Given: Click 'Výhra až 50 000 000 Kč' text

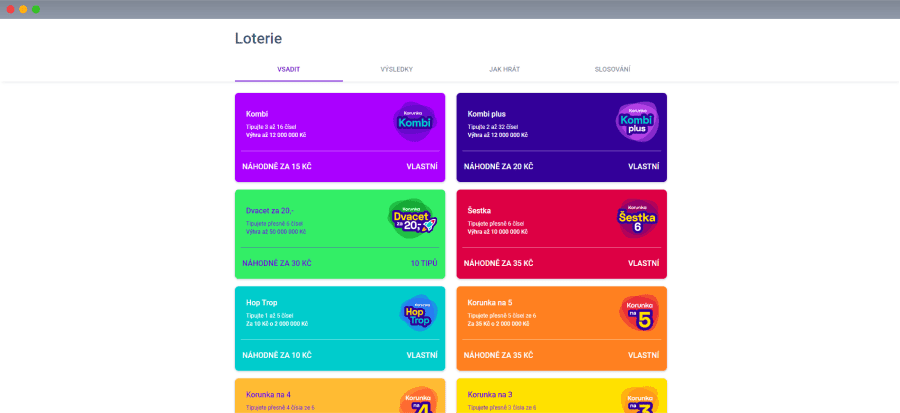Looking at the screenshot, I should click(x=276, y=232).
